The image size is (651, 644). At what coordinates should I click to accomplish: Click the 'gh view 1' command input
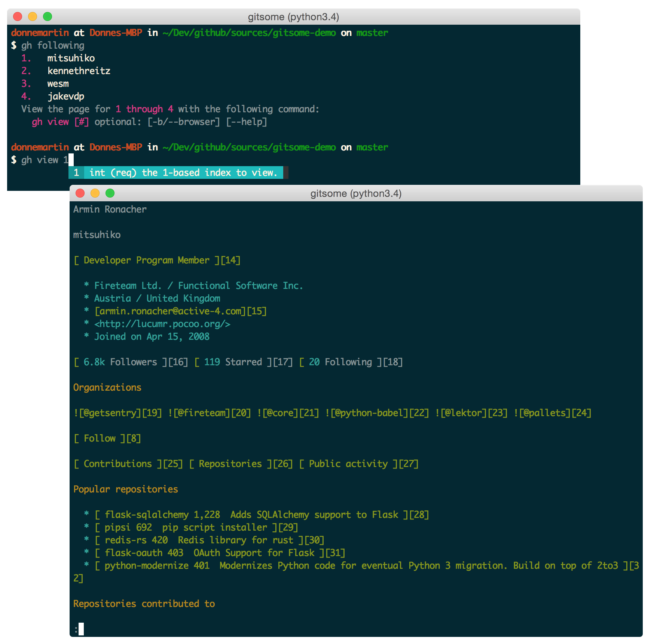pyautogui.click(x=45, y=160)
